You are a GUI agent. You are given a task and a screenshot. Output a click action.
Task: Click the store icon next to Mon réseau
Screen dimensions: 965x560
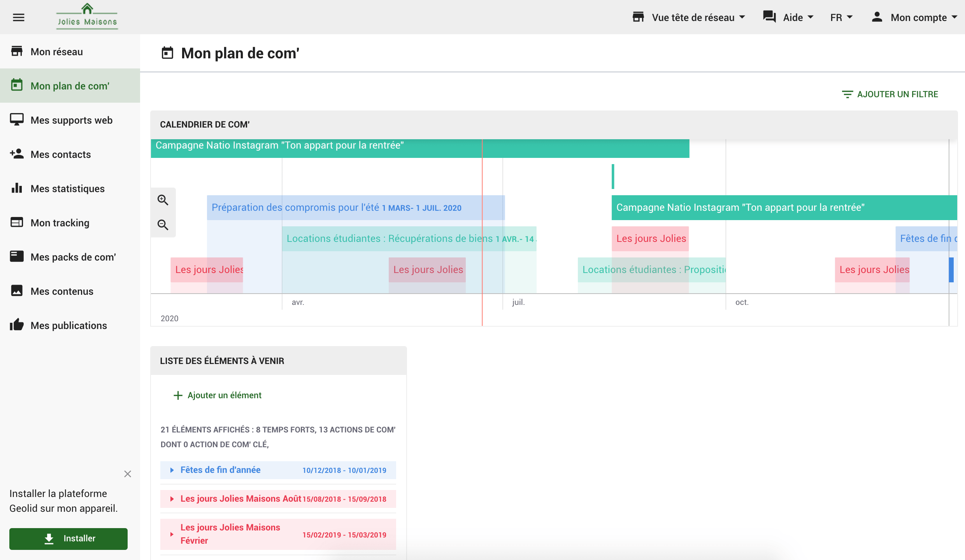point(17,51)
